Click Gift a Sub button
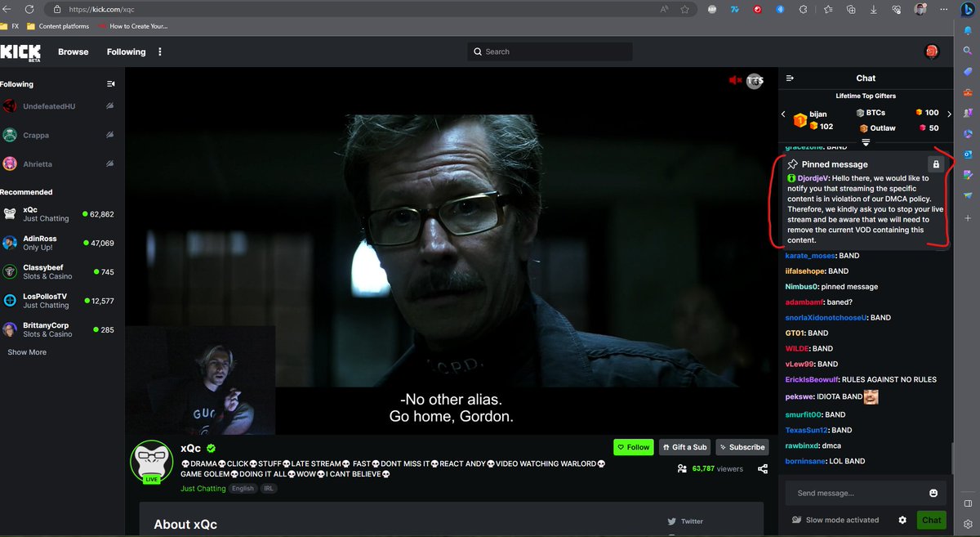 (684, 447)
